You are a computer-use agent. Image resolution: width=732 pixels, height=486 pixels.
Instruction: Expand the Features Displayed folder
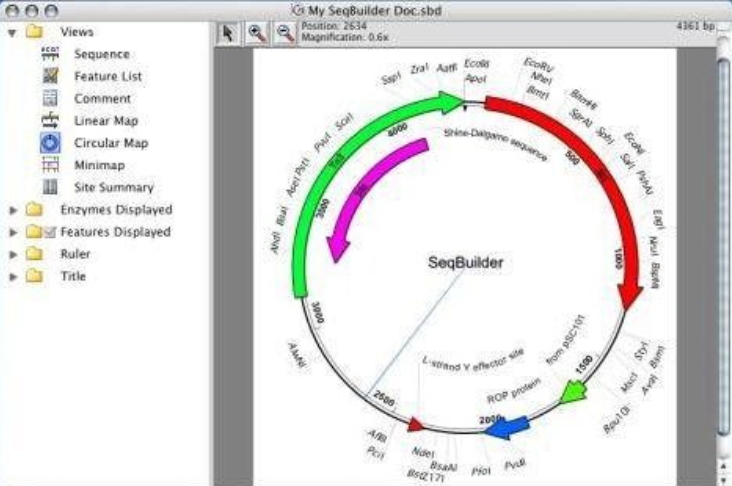[13, 232]
